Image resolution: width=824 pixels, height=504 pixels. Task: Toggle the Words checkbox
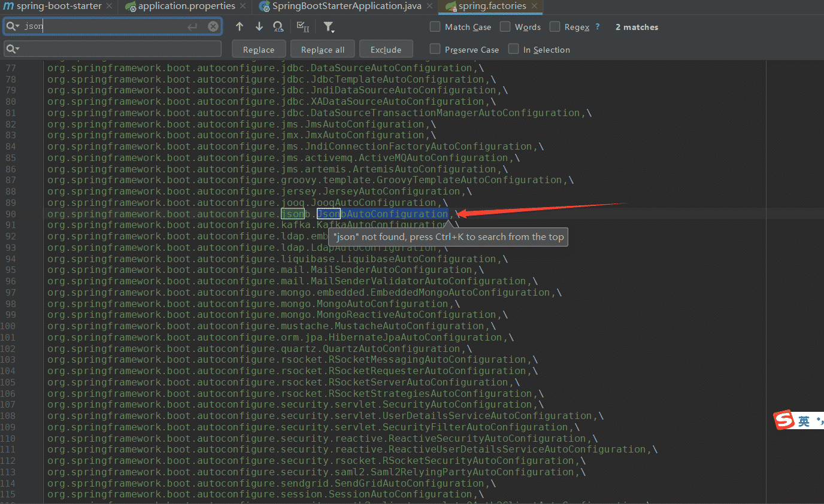(x=505, y=27)
